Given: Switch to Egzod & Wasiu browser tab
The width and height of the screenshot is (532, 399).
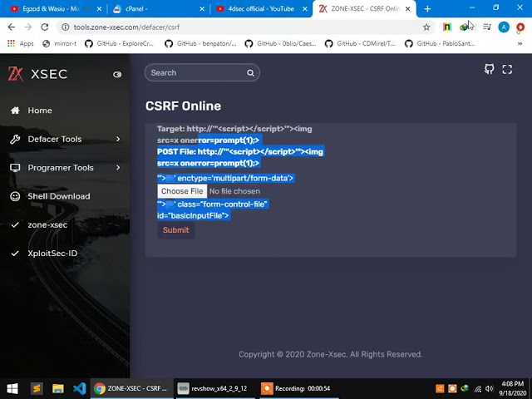Looking at the screenshot, I should tap(51, 9).
